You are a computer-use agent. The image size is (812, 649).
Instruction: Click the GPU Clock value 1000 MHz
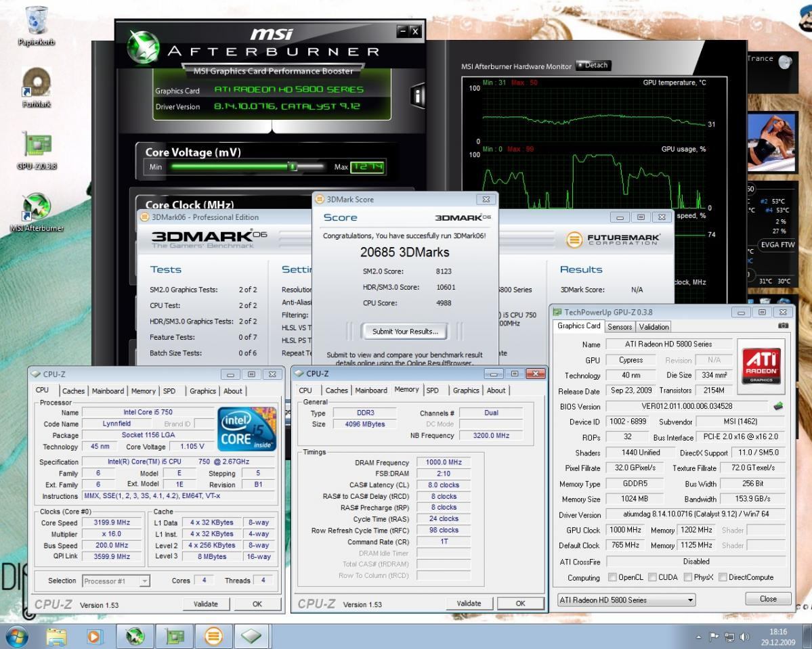point(625,530)
